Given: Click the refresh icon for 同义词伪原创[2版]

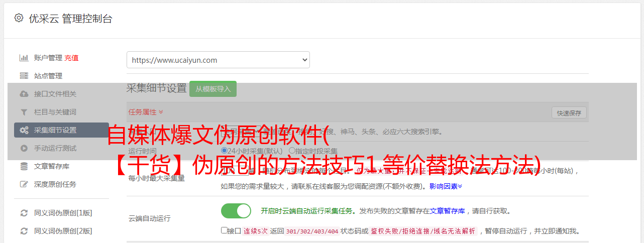Looking at the screenshot, I should (x=24, y=231).
